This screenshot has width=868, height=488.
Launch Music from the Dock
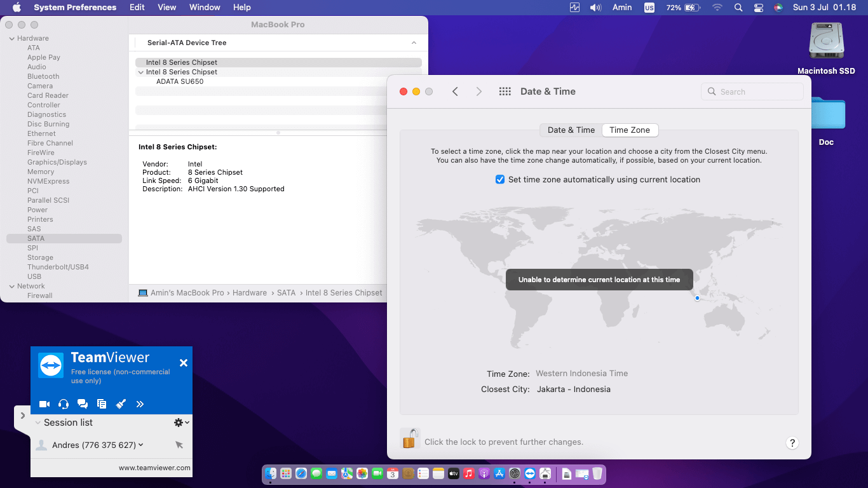pos(469,473)
